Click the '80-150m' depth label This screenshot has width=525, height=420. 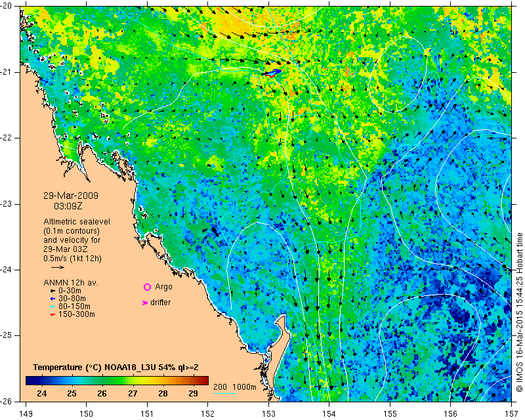[x=74, y=306]
